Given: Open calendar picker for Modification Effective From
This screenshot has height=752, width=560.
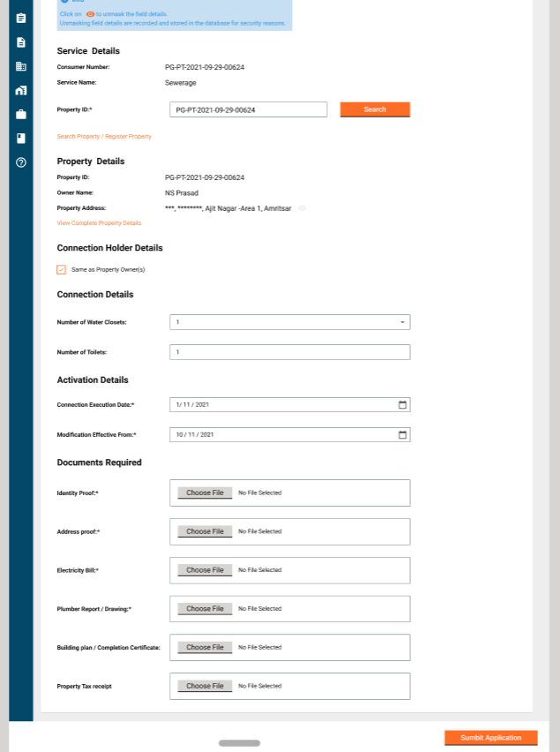Looking at the screenshot, I should point(402,435).
